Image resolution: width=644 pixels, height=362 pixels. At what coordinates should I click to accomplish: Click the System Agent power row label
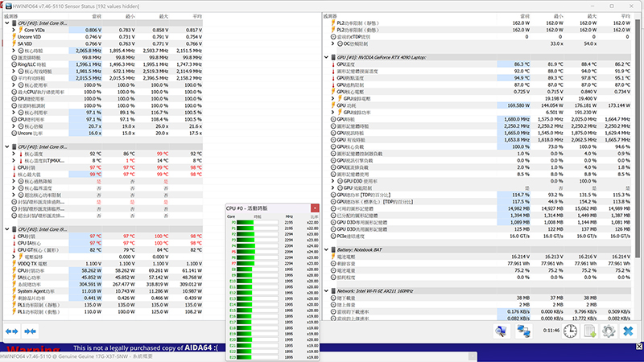point(36,291)
